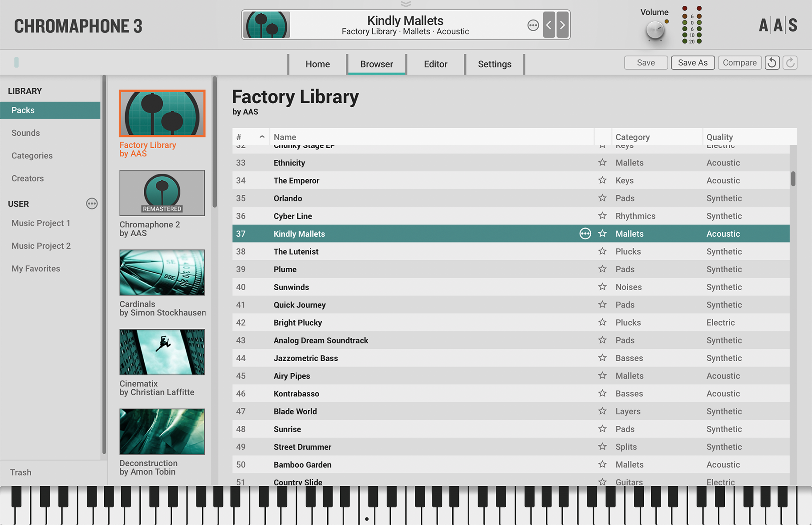Click the AAS logo top right
The height and width of the screenshot is (525, 812).
pos(778,25)
